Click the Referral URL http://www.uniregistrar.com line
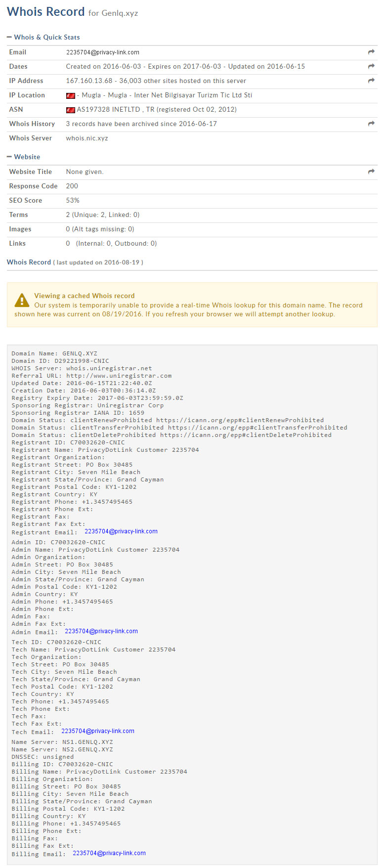The width and height of the screenshot is (391, 868). coord(91,376)
